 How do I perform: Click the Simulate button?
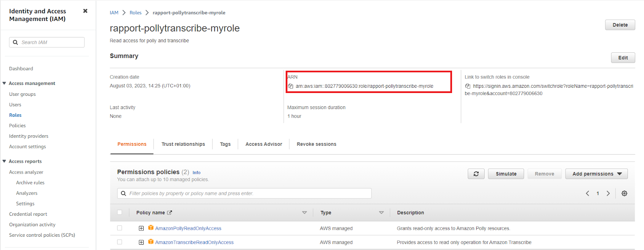click(506, 174)
